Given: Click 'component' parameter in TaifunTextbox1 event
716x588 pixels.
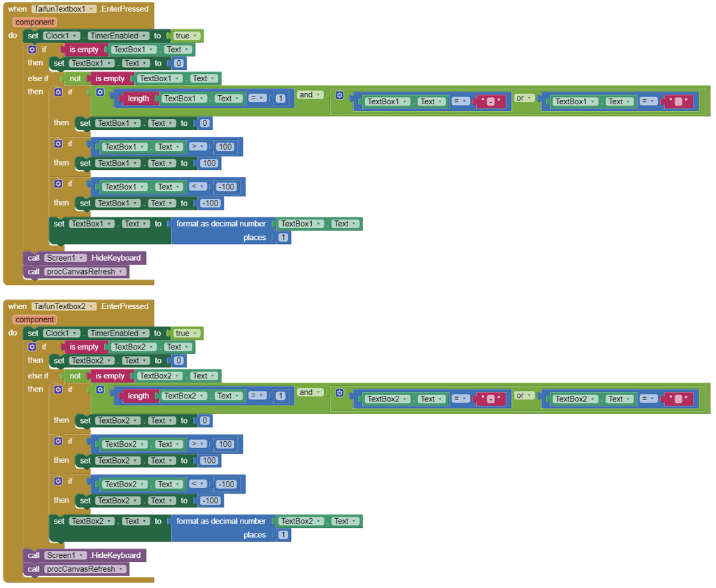Looking at the screenshot, I should tap(35, 22).
